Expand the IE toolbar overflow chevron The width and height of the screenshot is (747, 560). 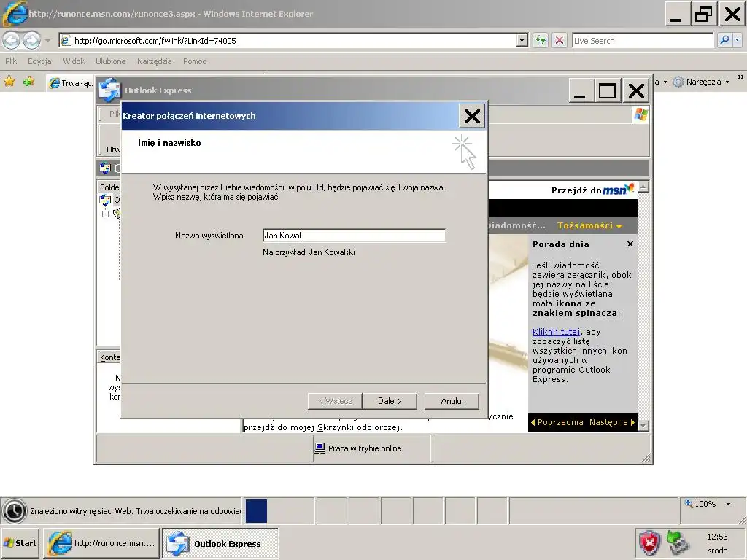[740, 77]
